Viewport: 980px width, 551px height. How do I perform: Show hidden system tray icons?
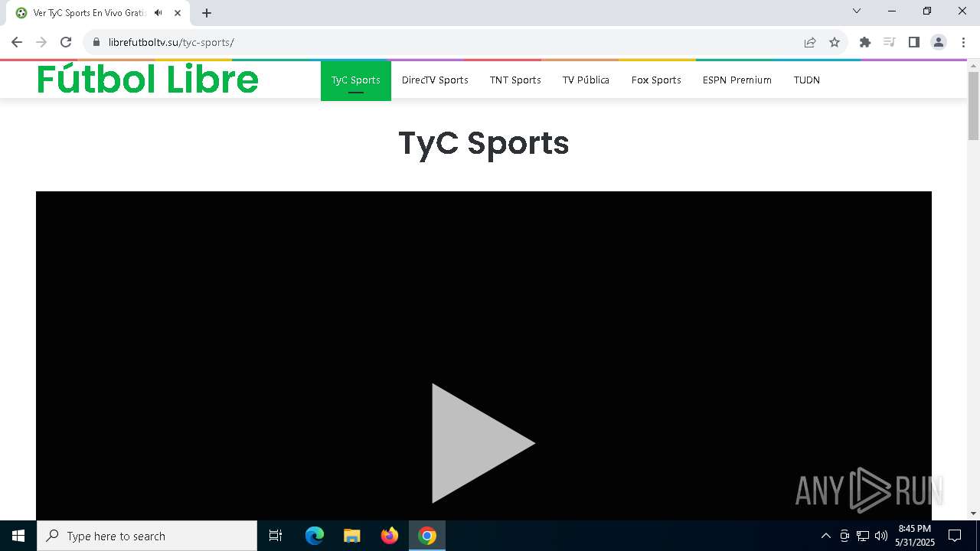tap(825, 536)
